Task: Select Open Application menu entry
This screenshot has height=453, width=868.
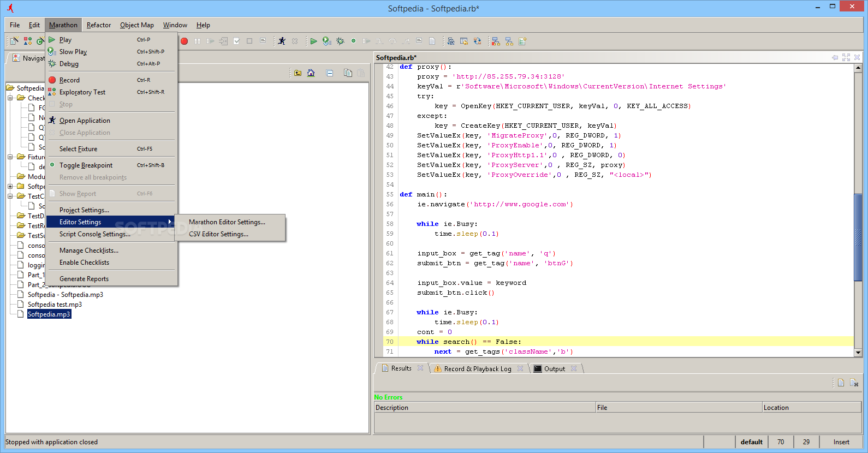Action: [x=111, y=120]
